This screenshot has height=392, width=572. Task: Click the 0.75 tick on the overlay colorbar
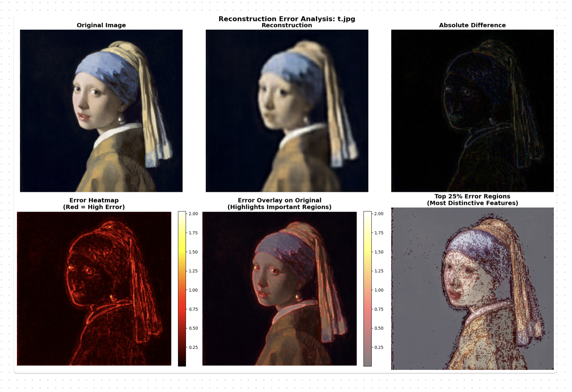tap(379, 309)
